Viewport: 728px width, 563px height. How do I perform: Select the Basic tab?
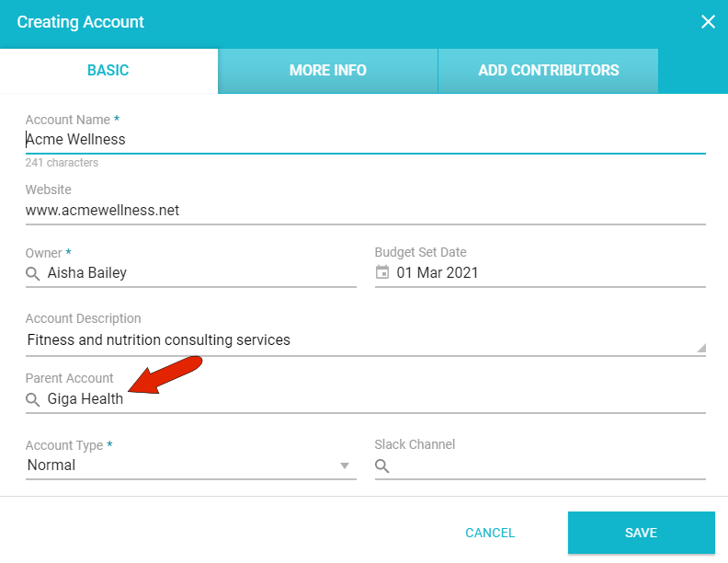pos(108,71)
